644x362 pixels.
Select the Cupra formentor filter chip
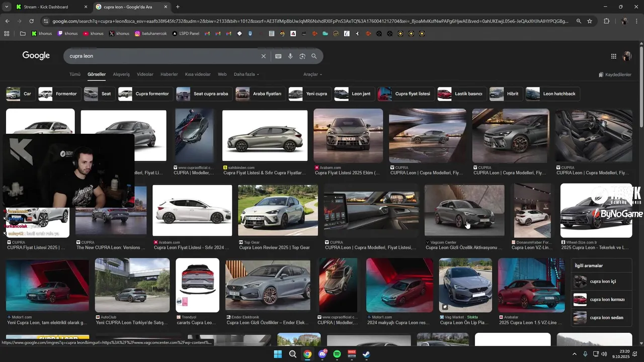click(145, 94)
